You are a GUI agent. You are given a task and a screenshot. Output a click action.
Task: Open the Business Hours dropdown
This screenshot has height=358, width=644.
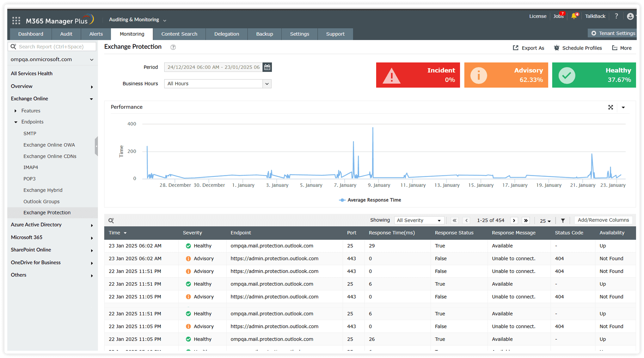267,83
